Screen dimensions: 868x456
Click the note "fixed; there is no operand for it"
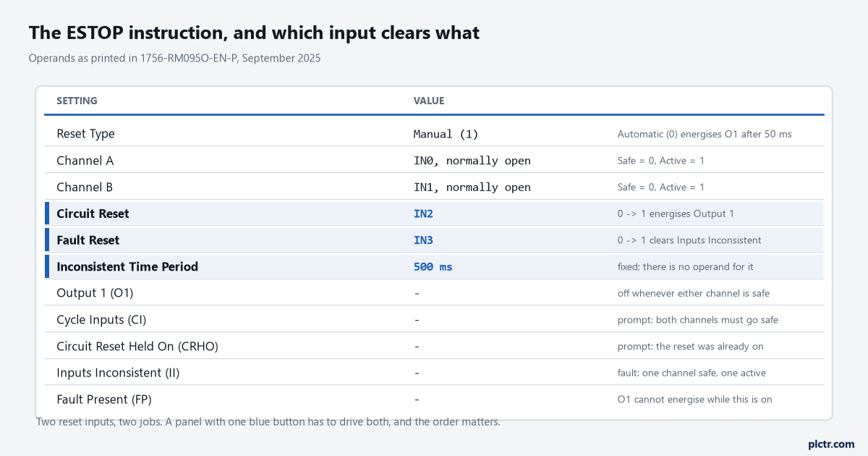pyautogui.click(x=686, y=266)
